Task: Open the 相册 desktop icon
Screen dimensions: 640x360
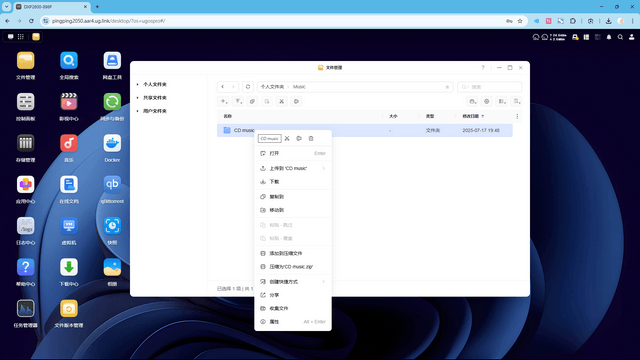Action: coord(112,267)
